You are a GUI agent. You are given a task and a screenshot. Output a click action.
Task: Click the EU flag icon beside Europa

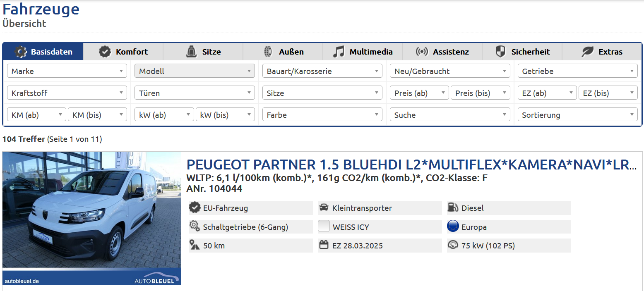coord(453,227)
